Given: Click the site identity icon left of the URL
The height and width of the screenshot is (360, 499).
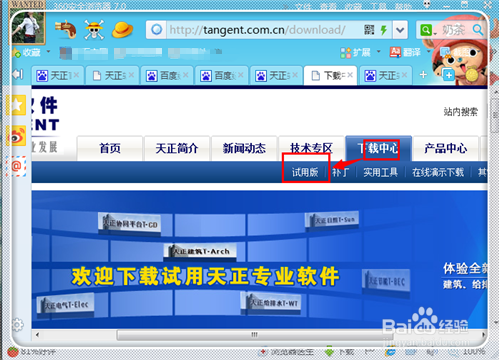Looking at the screenshot, I should (x=156, y=30).
